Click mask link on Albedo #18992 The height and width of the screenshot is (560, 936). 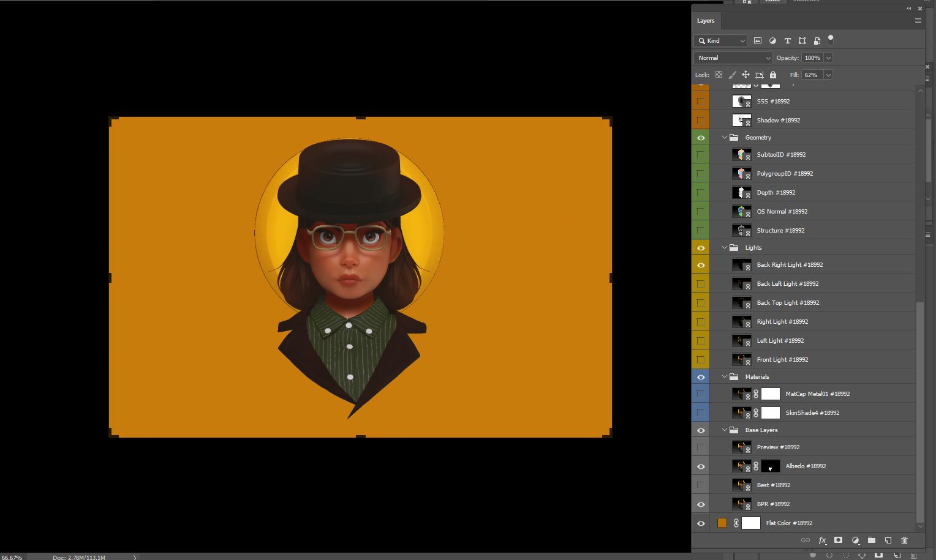(756, 466)
